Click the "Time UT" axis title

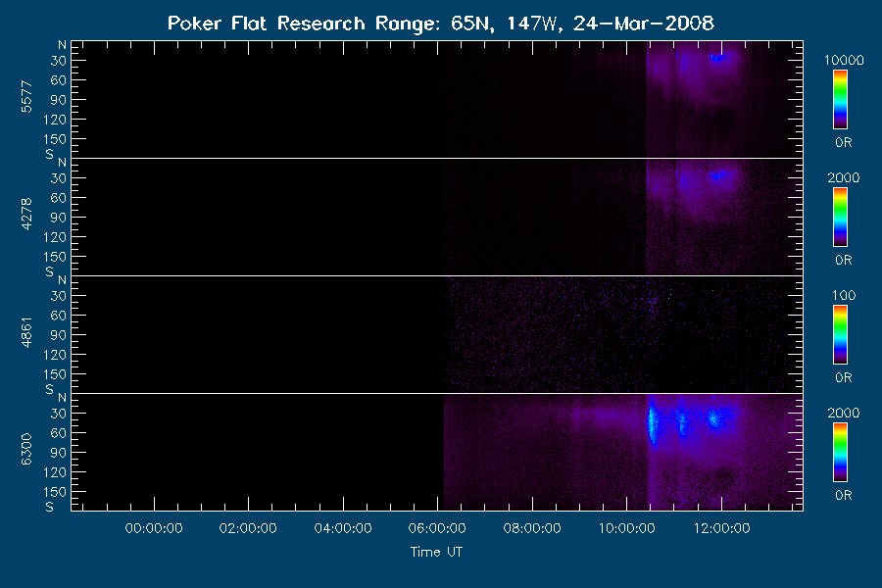coord(436,552)
